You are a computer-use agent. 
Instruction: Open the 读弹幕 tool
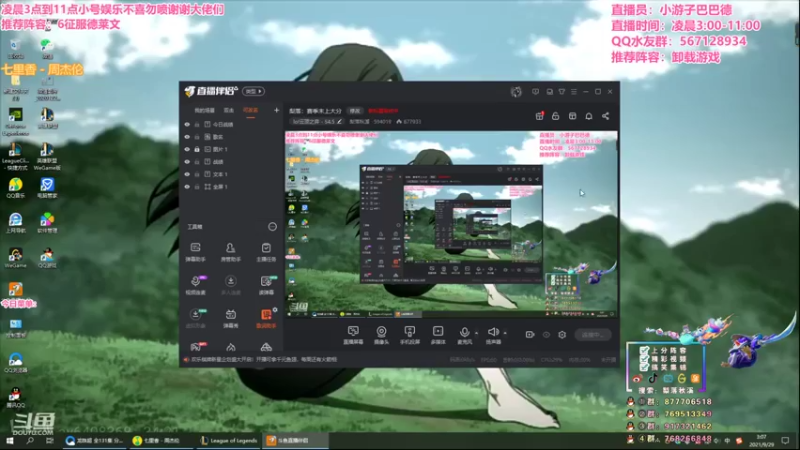266,285
